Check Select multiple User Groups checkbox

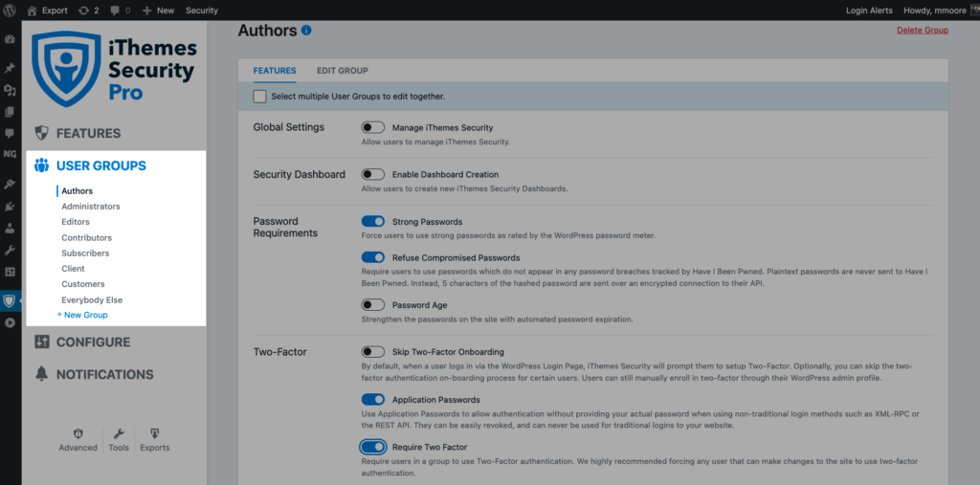259,97
